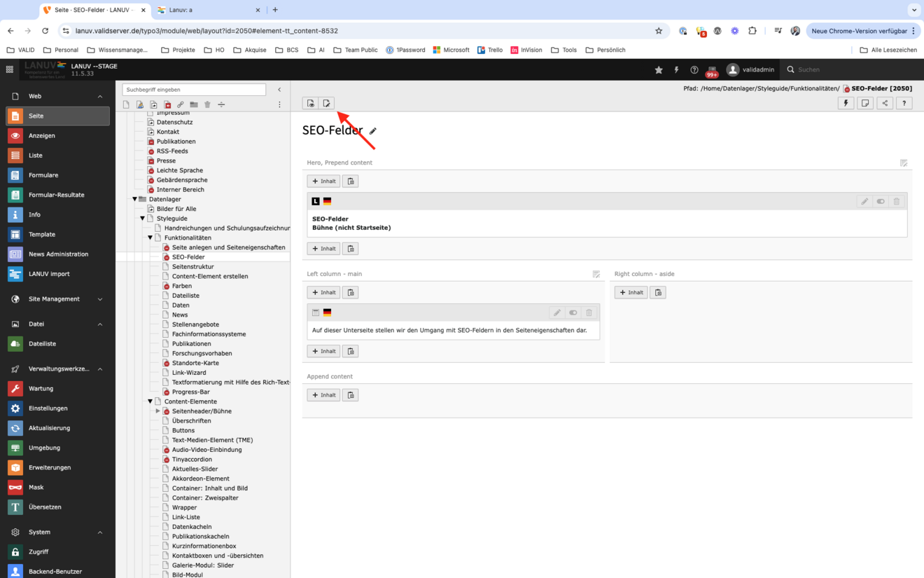The image size is (924, 578).
Task: Collapse the Verwaltungswerkzeuge module group
Action: [x=100, y=369]
